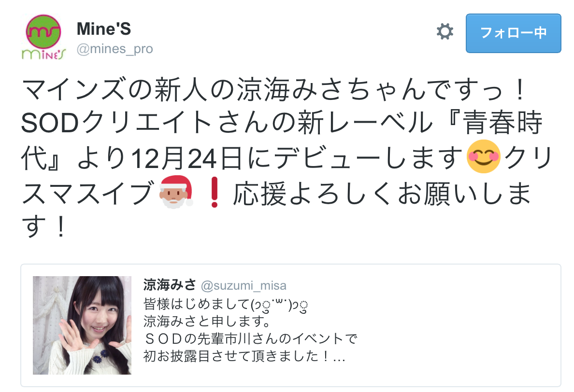Click the 12月24日 date in tweet text
This screenshot has height=392, width=574.
click(187, 158)
